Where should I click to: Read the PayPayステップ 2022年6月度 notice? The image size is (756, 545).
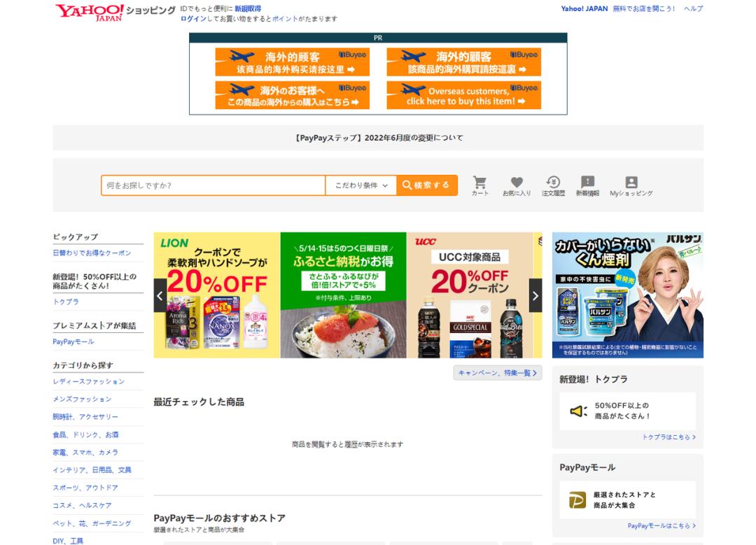[x=379, y=138]
